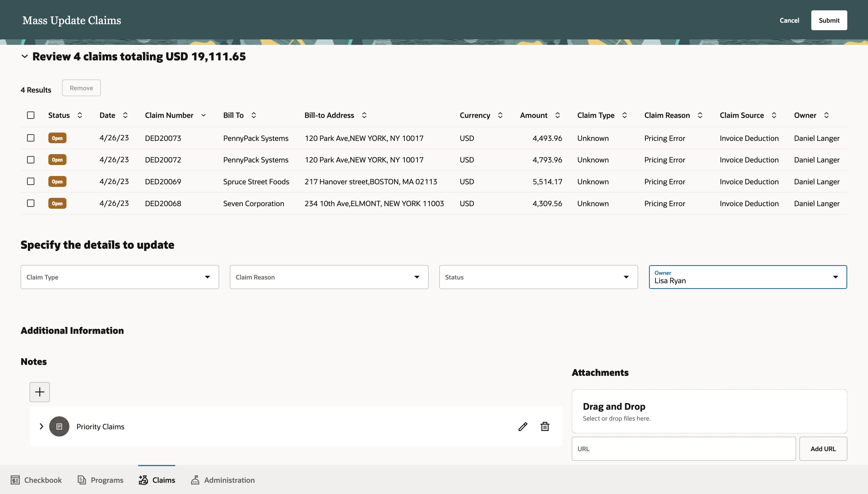Click the plus icon to add a note
The image size is (868, 494).
point(40,392)
